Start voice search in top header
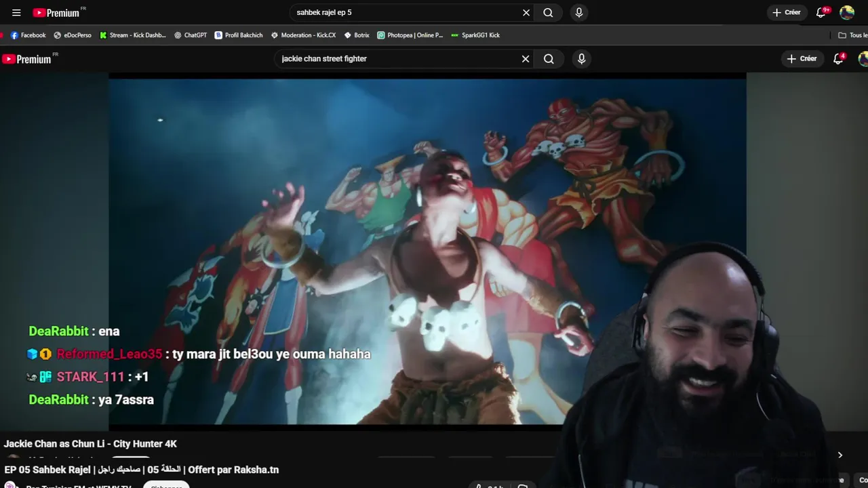Viewport: 868px width, 488px height. pyautogui.click(x=578, y=12)
